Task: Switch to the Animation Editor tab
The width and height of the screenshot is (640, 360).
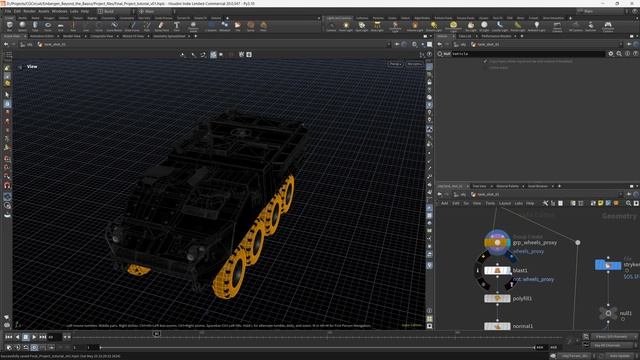Action: [42, 36]
